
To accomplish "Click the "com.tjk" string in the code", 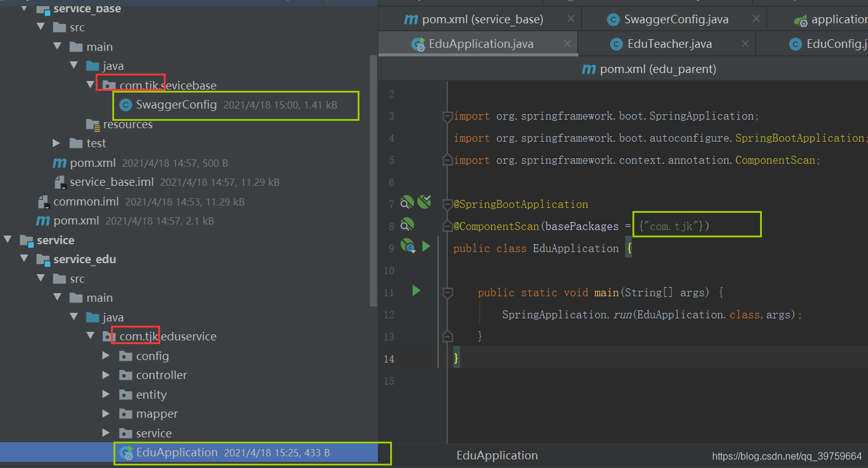I will 671,226.
